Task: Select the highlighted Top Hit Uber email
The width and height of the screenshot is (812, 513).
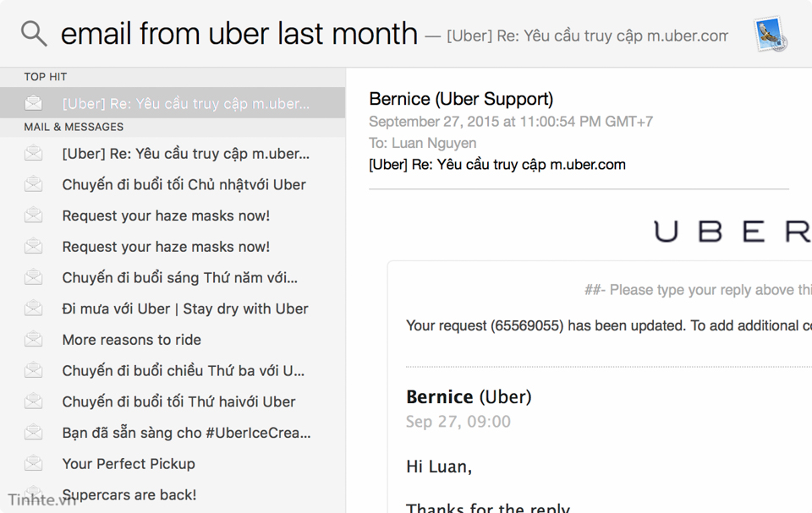Action: point(173,103)
